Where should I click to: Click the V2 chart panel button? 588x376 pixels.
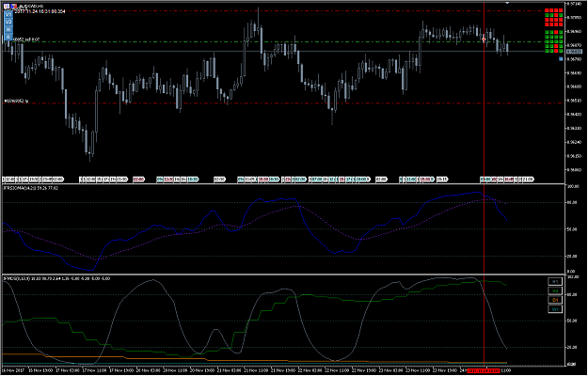pyautogui.click(x=8, y=22)
